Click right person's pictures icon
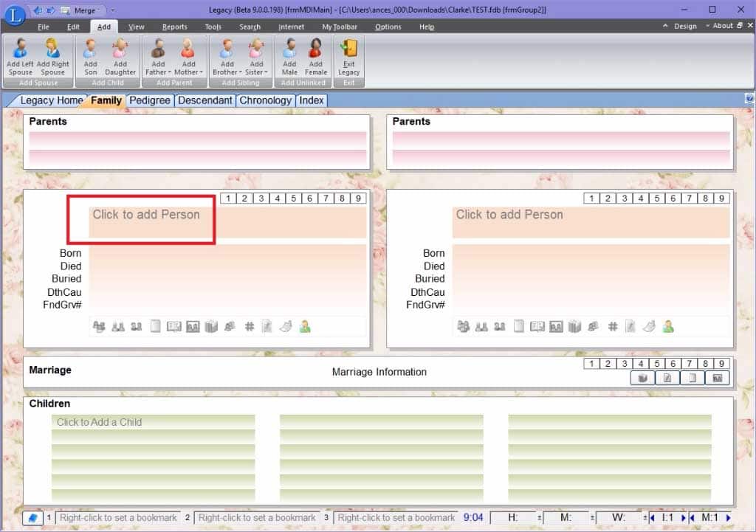Screen dimensions: 756x532 (x=556, y=327)
